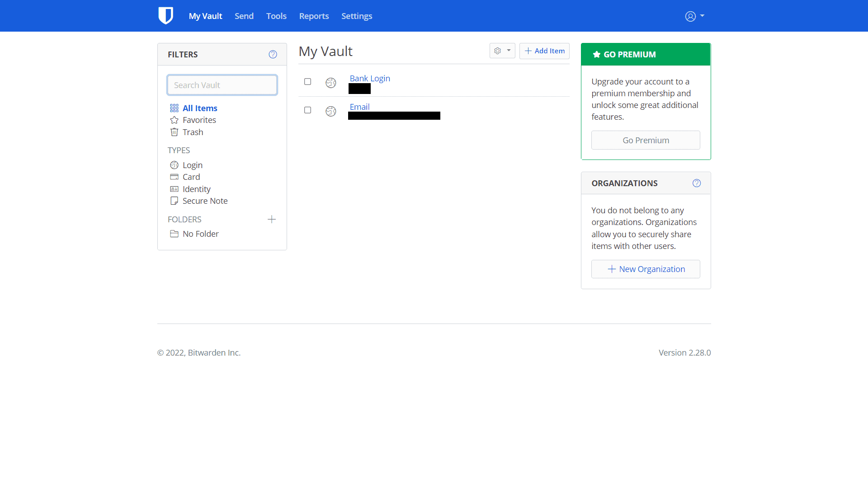Open the Reports tab
This screenshot has height=488, width=868.
tap(314, 16)
